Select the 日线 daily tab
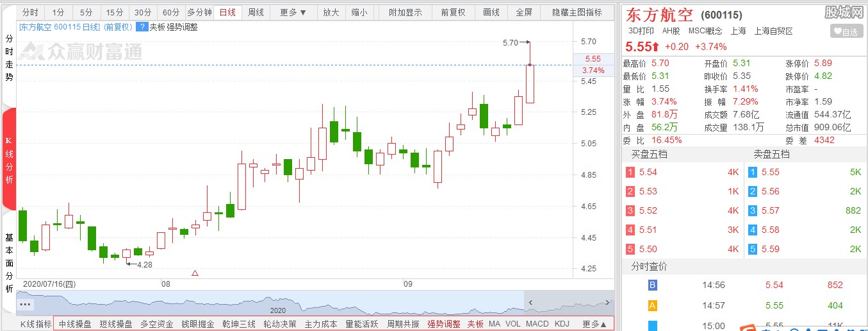Viewport: 868px width, 331px height. pos(227,12)
